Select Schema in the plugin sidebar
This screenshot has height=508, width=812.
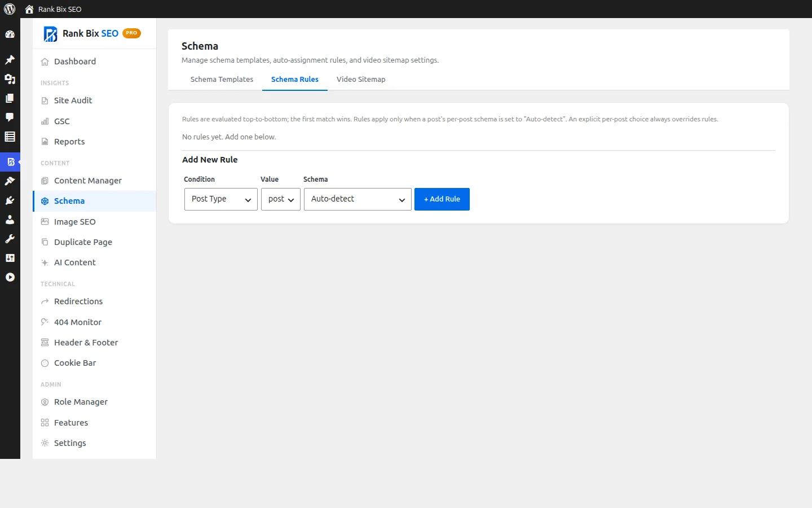click(95, 201)
